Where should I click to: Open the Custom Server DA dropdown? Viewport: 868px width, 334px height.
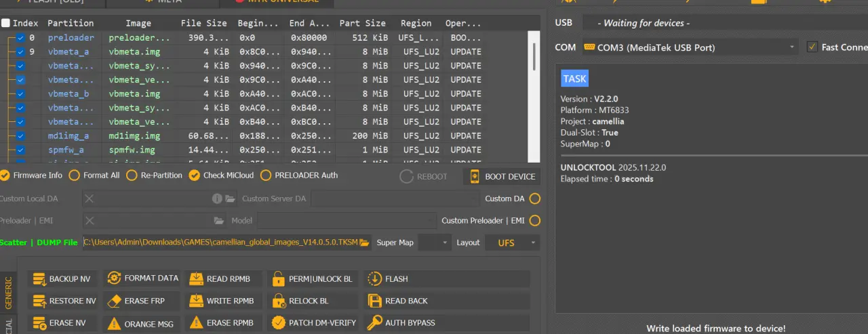pos(396,199)
